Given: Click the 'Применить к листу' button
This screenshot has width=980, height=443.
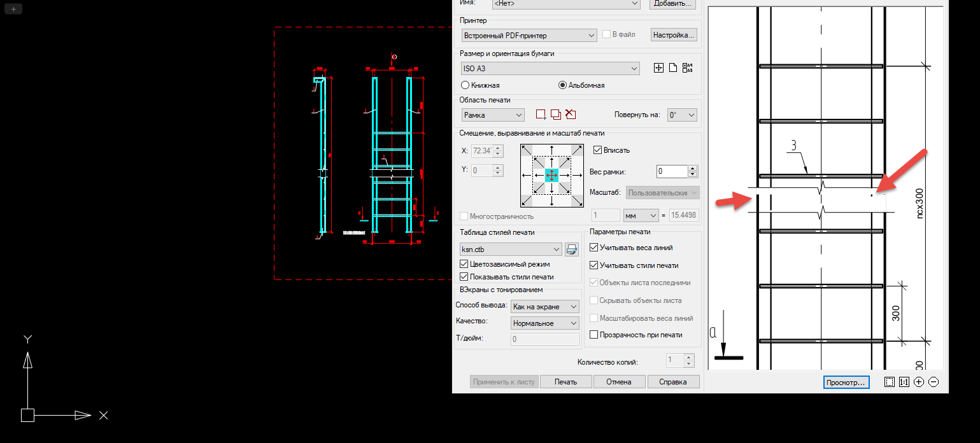Looking at the screenshot, I should (x=504, y=382).
